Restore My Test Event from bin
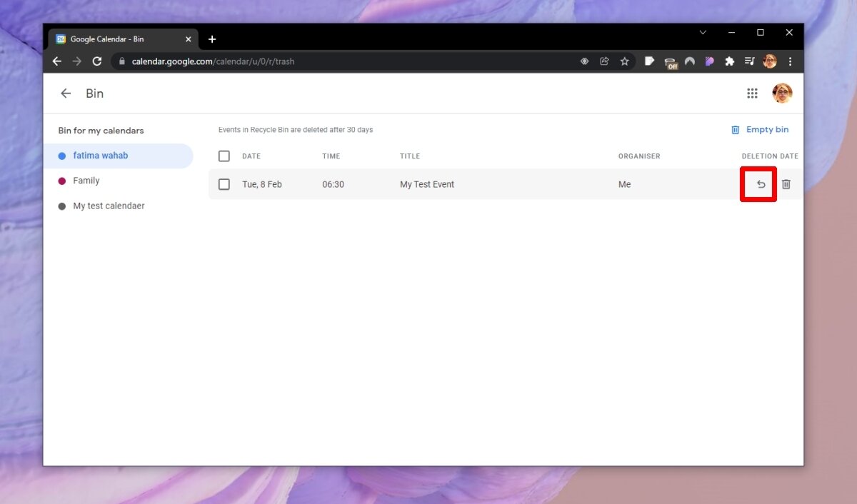Image resolution: width=857 pixels, height=504 pixels. (761, 184)
